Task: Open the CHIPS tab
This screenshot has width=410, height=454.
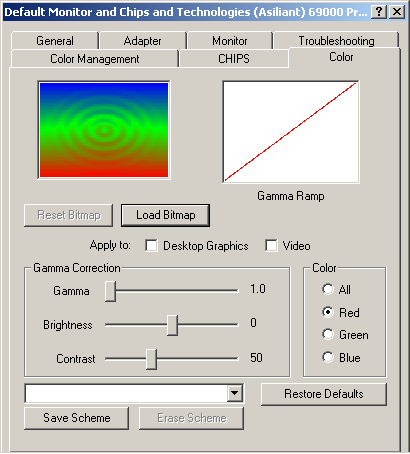Action: point(234,59)
